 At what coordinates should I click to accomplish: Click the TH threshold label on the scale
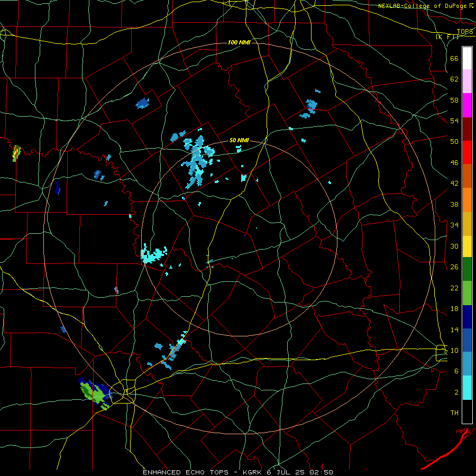click(454, 413)
